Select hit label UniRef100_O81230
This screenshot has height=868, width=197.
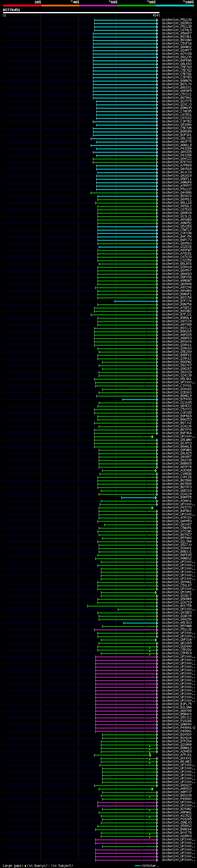click(177, 57)
